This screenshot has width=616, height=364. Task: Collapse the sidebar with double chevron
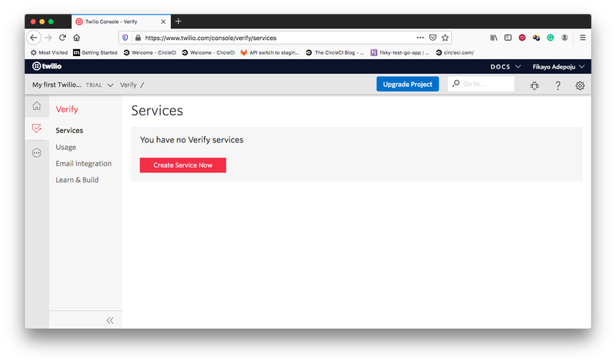tap(110, 320)
